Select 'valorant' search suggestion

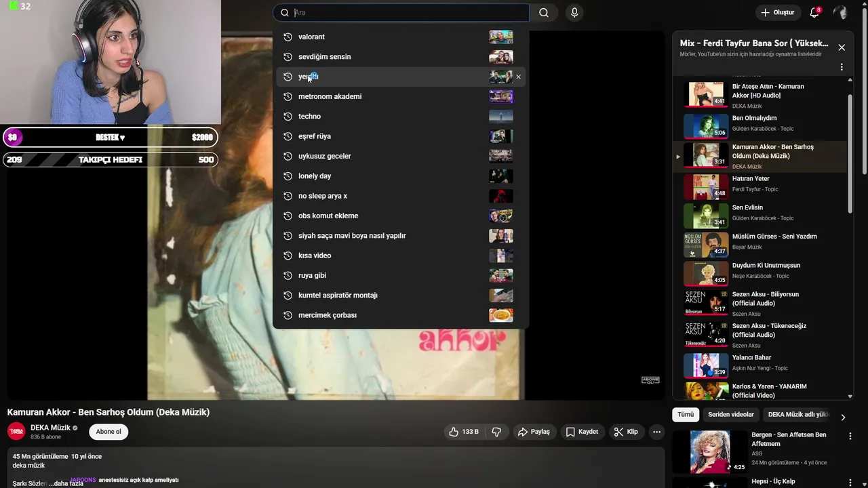click(x=401, y=37)
